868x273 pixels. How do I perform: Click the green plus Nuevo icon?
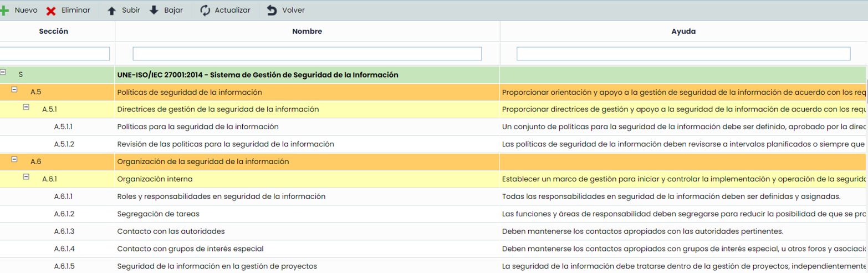pos(4,11)
